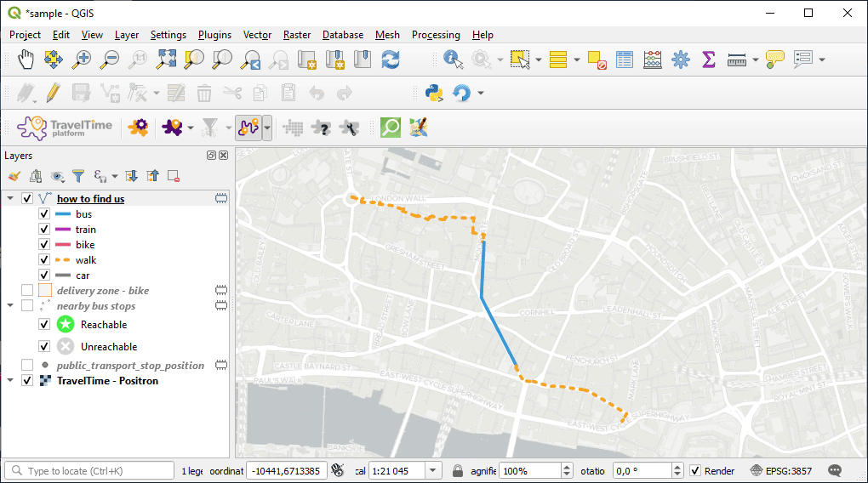Open the statistical summary Sigma icon
The image size is (868, 483).
[708, 60]
